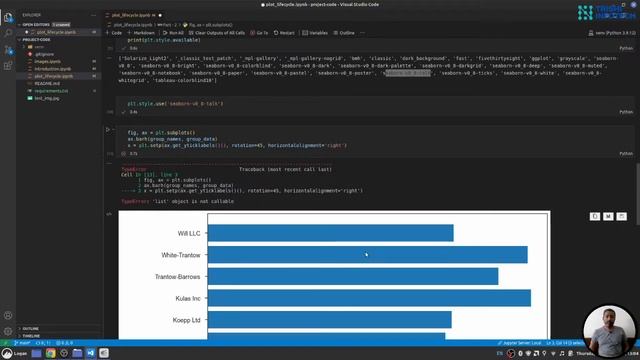Click the highlighted seaborn style in output
640x360 pixels.
click(x=408, y=73)
